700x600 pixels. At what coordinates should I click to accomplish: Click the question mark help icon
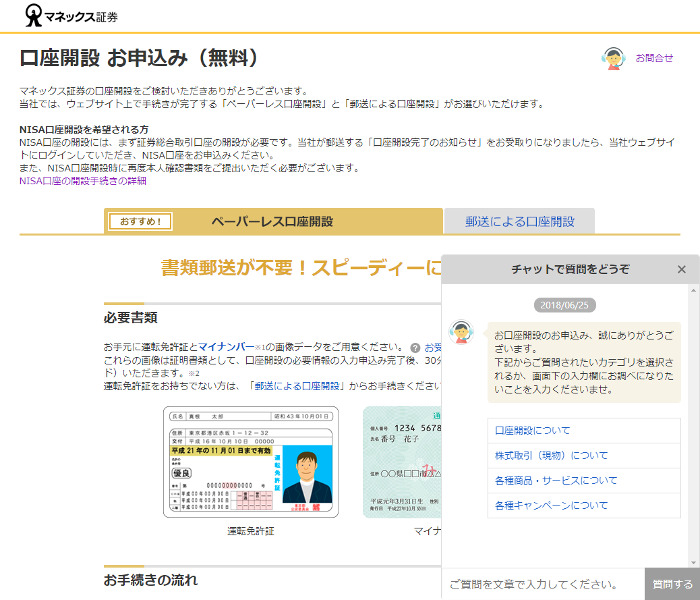415,348
